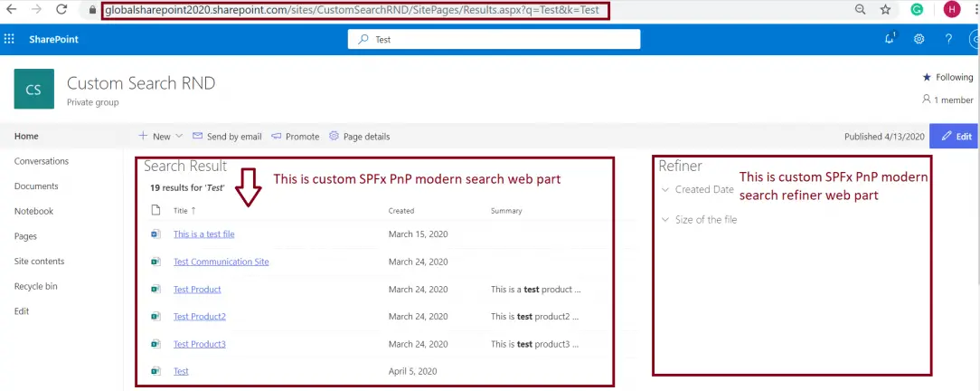Screen dimensions: 980x391
Task: Open the Test Product link
Action: (197, 289)
